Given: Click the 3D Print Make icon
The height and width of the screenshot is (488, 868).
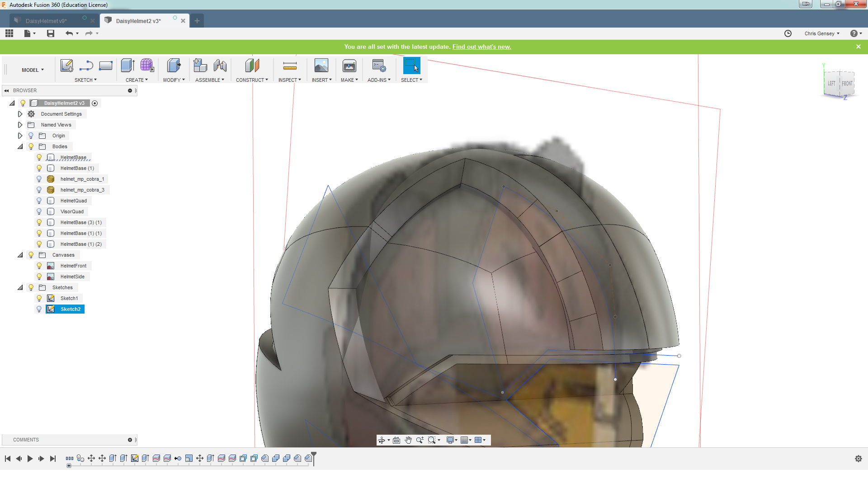Looking at the screenshot, I should point(349,66).
